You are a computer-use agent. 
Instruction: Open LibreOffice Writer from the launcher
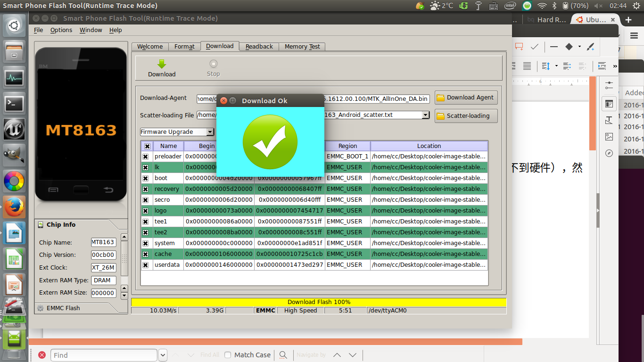[14, 232]
